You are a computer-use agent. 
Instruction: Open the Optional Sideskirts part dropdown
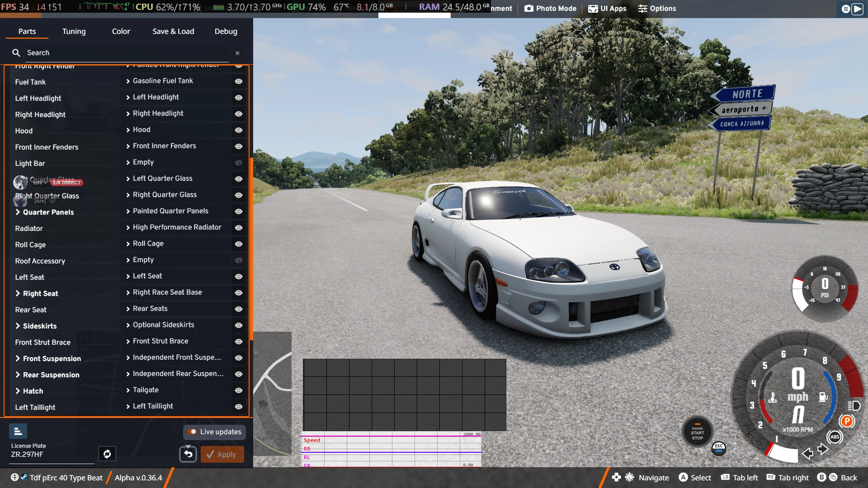pyautogui.click(x=176, y=325)
